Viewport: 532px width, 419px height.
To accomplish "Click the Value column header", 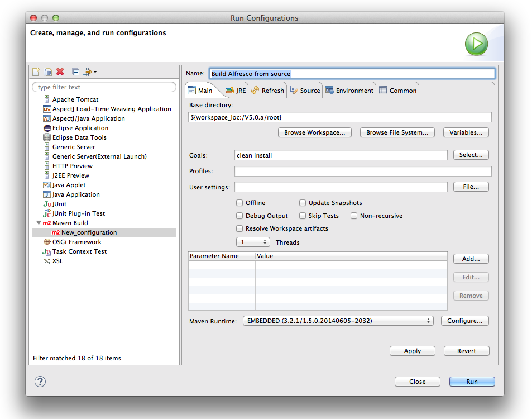I will (311, 256).
